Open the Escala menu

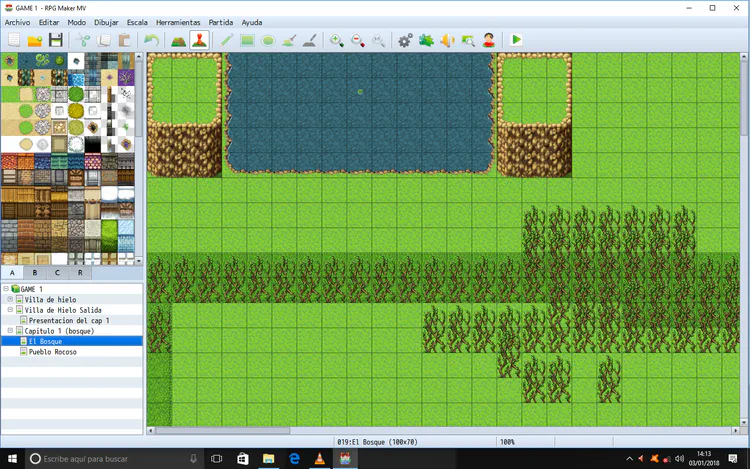(x=137, y=22)
